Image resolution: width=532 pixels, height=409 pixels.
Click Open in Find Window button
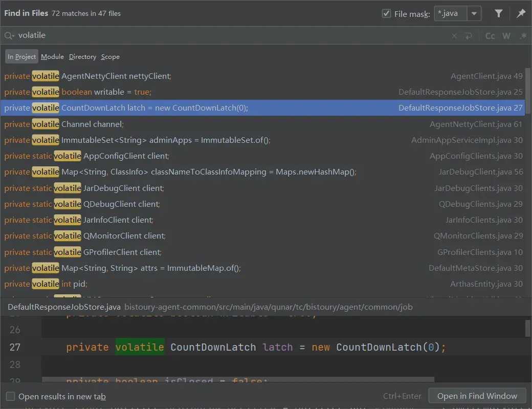coord(477,396)
